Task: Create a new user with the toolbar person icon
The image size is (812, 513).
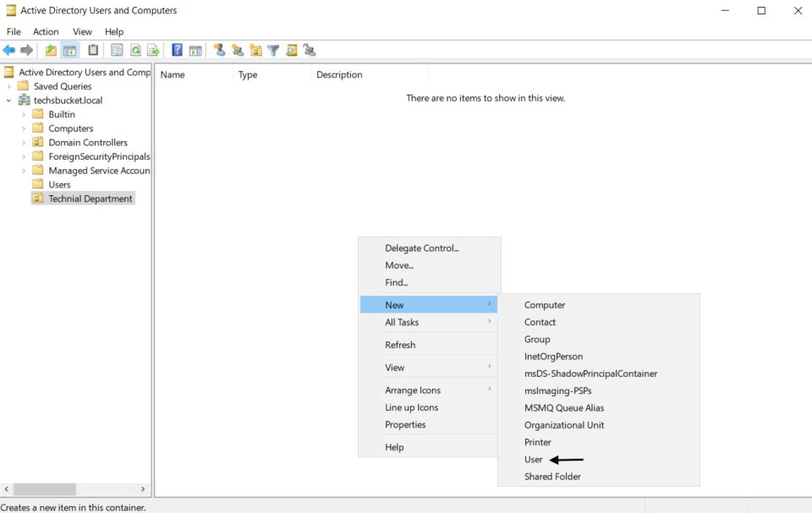Action: (x=220, y=50)
